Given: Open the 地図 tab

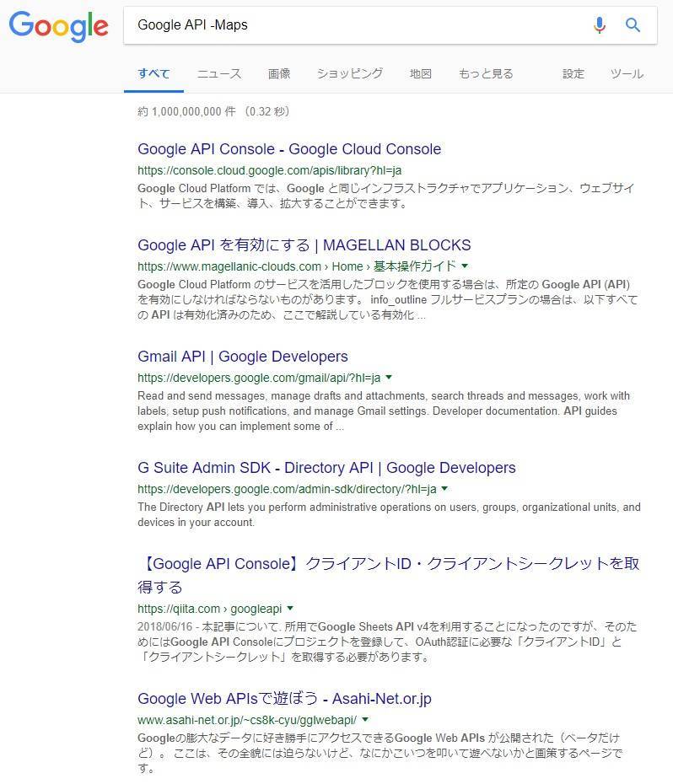Looking at the screenshot, I should click(x=420, y=74).
